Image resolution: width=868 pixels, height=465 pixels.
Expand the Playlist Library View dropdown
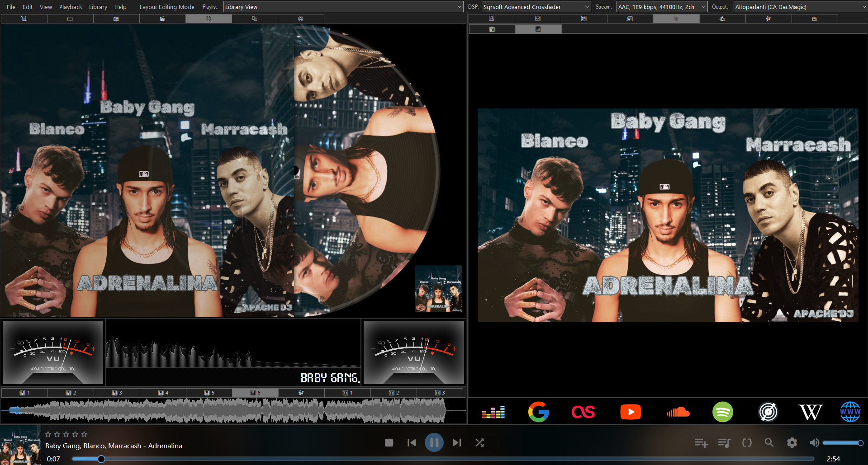(343, 7)
